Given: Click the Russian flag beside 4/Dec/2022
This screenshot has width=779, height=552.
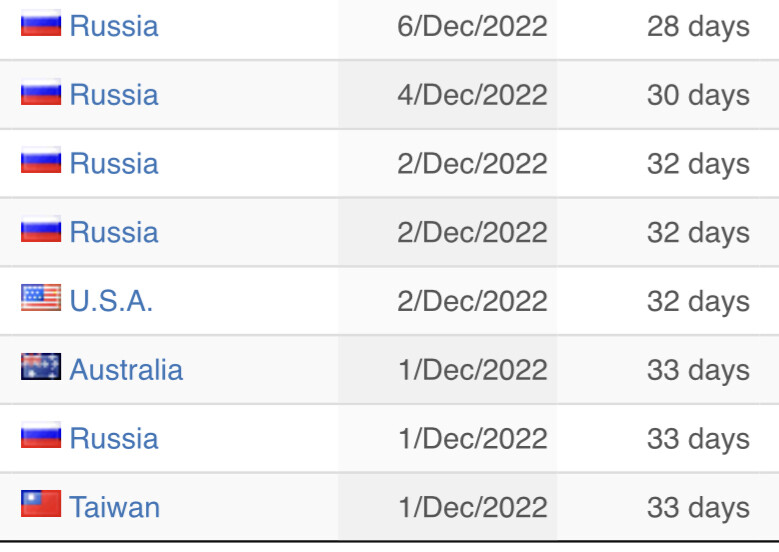Looking at the screenshot, I should [41, 92].
